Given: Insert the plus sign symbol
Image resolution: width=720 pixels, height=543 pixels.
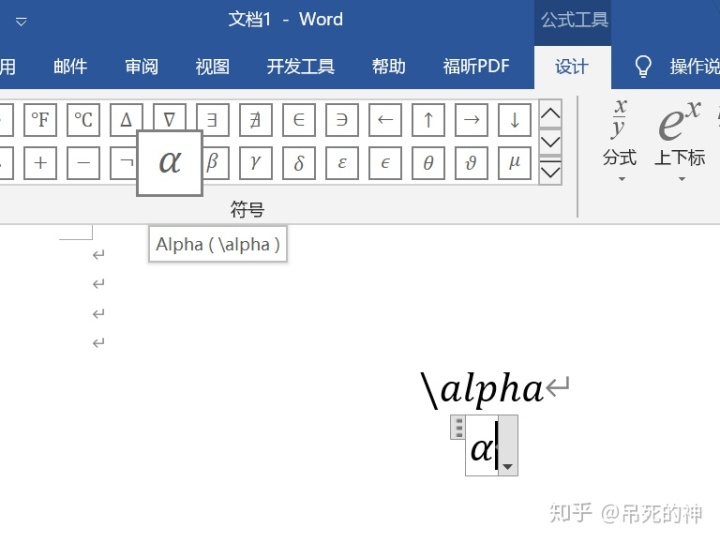Looking at the screenshot, I should 40,163.
